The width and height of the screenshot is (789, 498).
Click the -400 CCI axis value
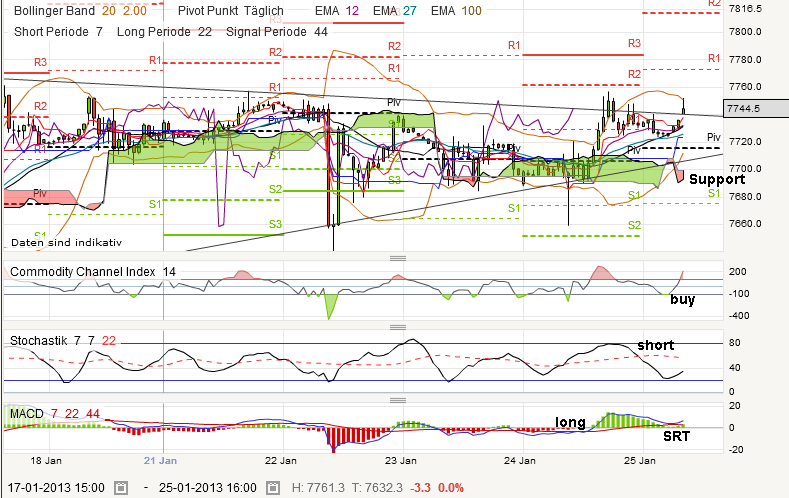[x=739, y=316]
